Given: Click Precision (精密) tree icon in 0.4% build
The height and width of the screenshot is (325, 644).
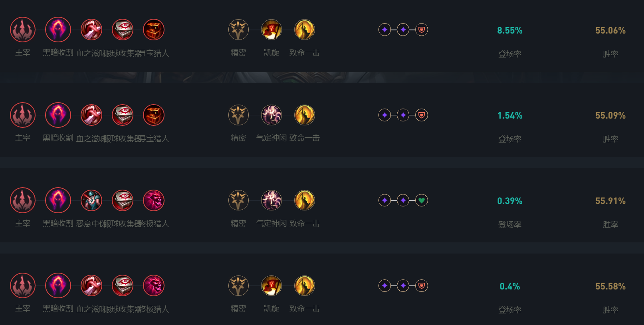Looking at the screenshot, I should [x=238, y=286].
